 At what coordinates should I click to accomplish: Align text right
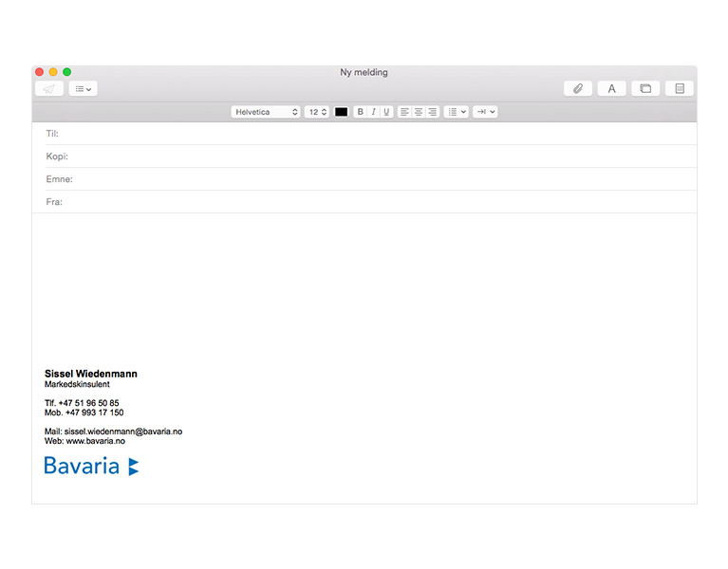pyautogui.click(x=433, y=112)
